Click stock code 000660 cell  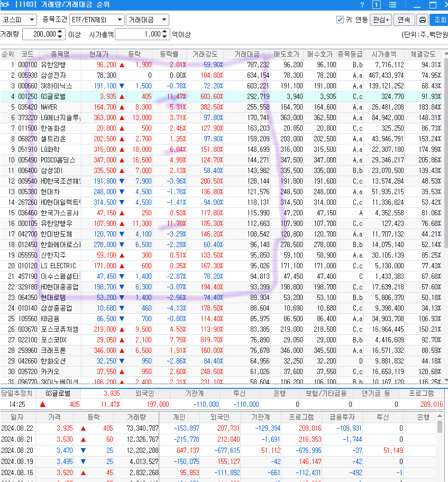pos(28,86)
